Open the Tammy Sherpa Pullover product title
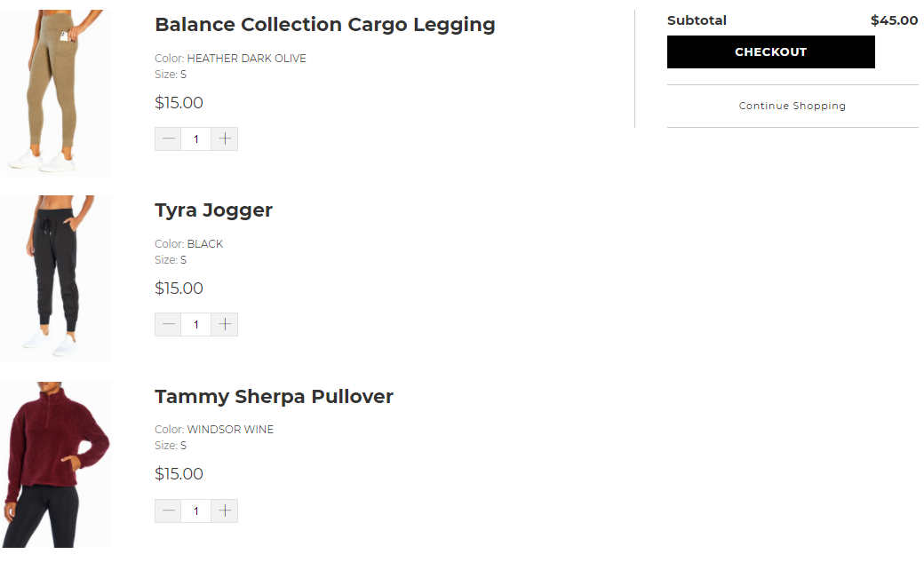The image size is (924, 570). (x=274, y=397)
